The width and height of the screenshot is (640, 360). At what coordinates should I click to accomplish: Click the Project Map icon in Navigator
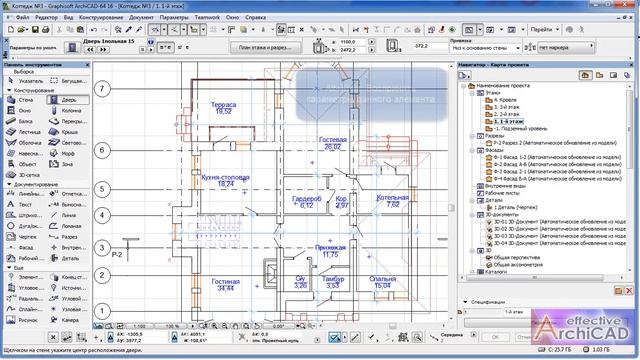[x=585, y=75]
